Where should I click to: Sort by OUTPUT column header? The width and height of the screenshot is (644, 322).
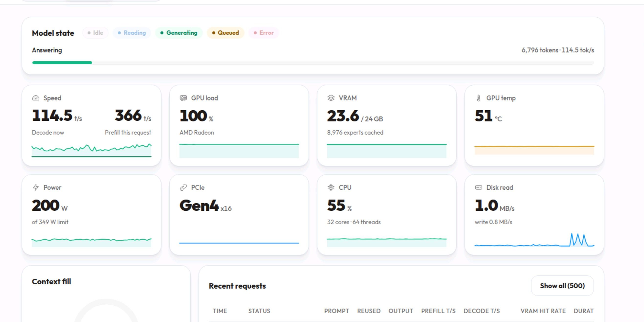point(401,311)
